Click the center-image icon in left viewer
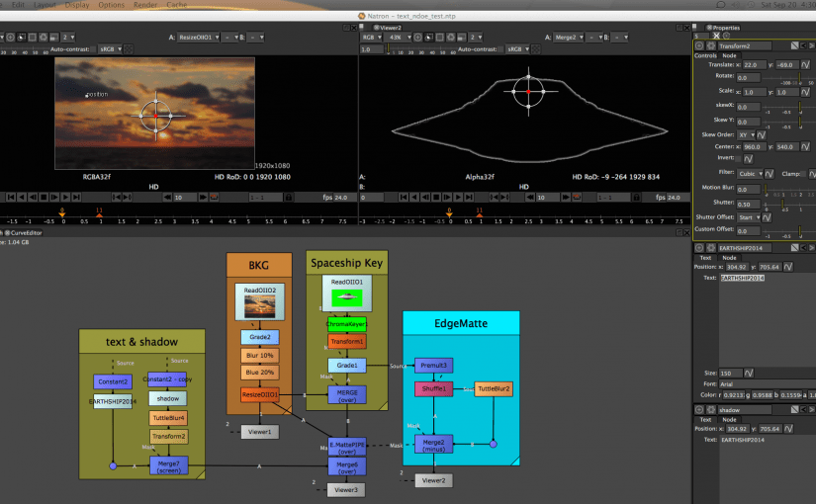 click(x=11, y=38)
